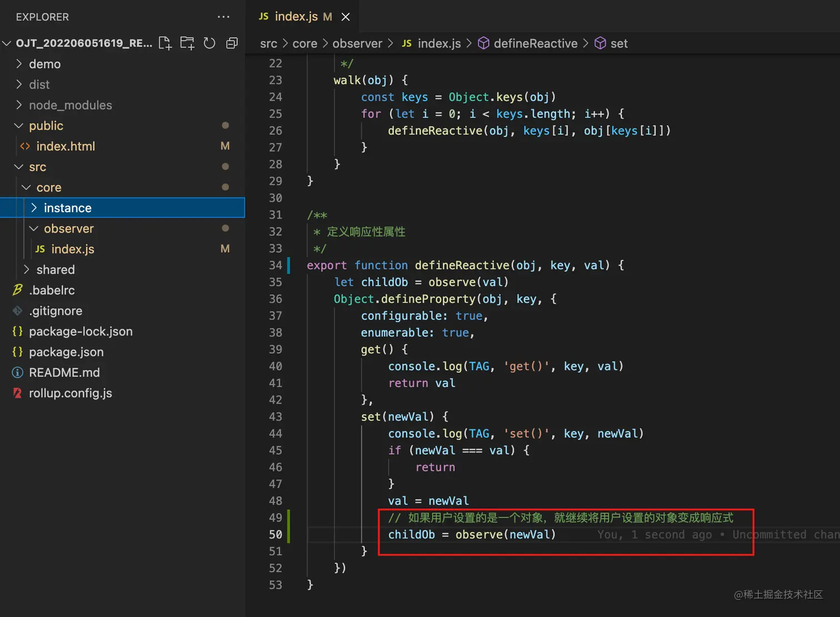Switch to the index.js editor tab
This screenshot has width=840, height=617.
(295, 17)
